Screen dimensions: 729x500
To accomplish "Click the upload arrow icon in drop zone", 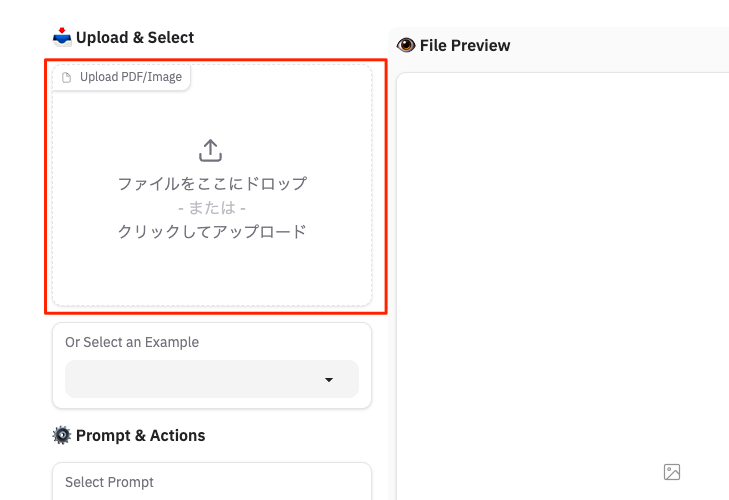I will (x=211, y=150).
